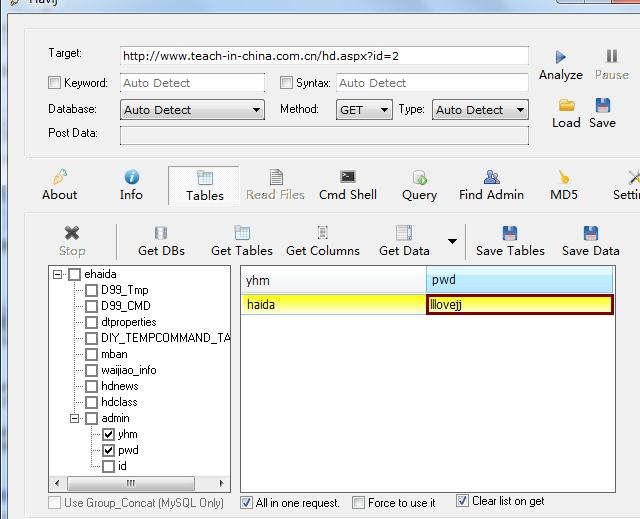Select the waijiao_info table label

point(129,370)
